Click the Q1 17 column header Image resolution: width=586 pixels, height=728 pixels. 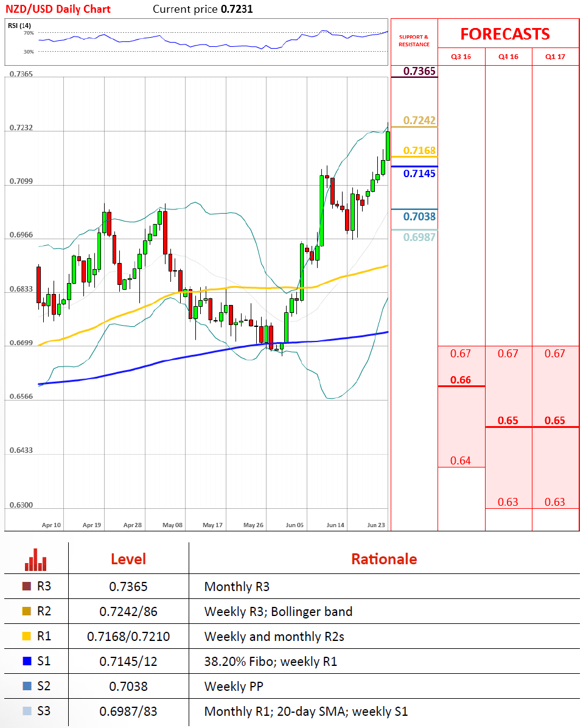555,57
